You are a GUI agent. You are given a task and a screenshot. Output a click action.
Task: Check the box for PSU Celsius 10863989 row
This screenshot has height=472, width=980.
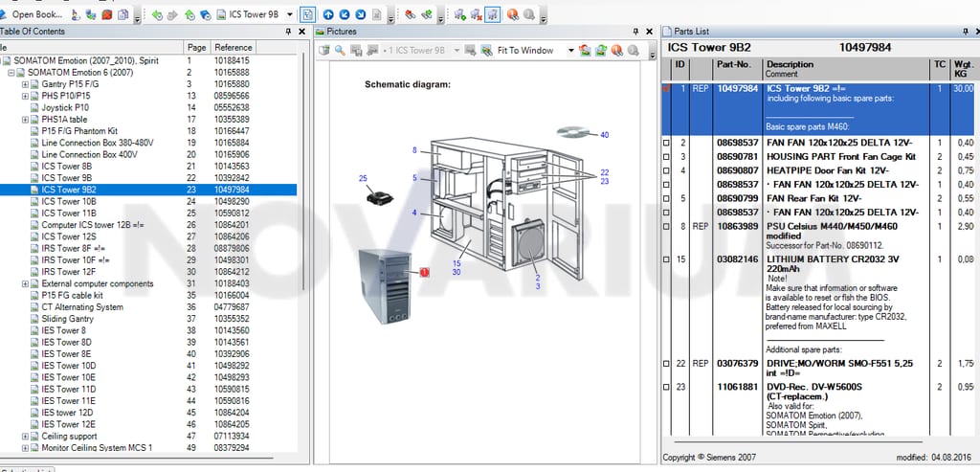coord(666,226)
